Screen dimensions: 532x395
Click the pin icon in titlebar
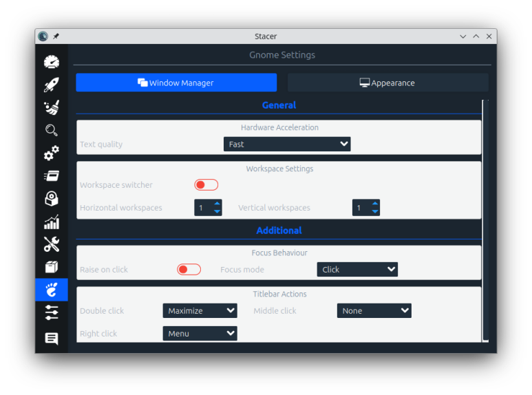point(56,36)
